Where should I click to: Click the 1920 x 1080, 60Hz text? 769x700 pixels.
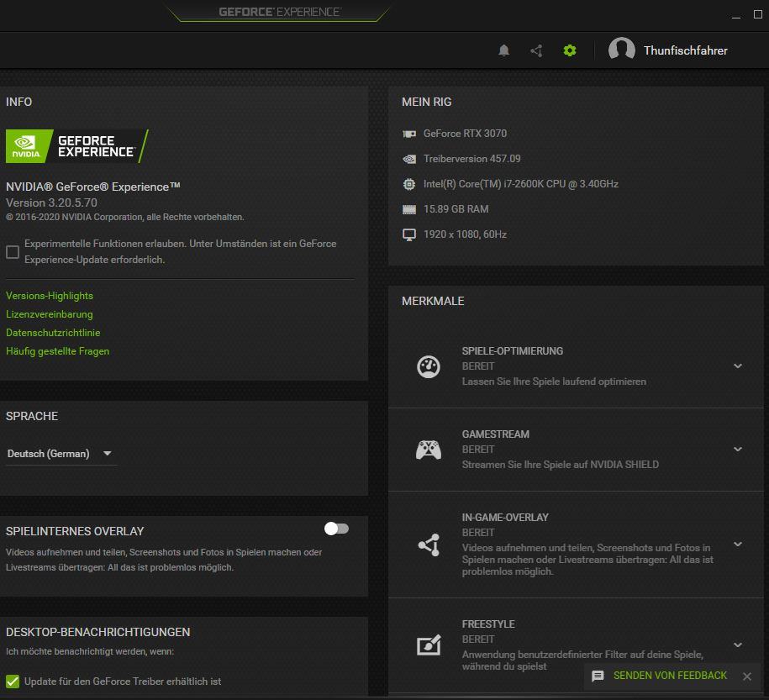coord(465,234)
